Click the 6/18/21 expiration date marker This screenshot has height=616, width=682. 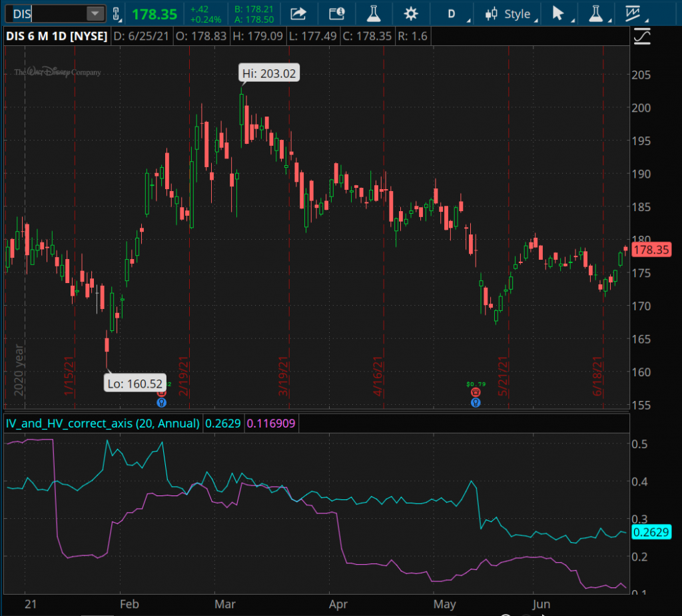click(597, 376)
